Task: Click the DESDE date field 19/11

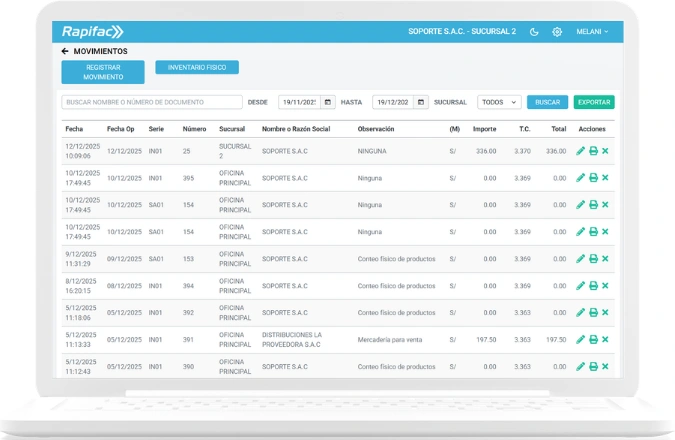Action: tap(299, 102)
